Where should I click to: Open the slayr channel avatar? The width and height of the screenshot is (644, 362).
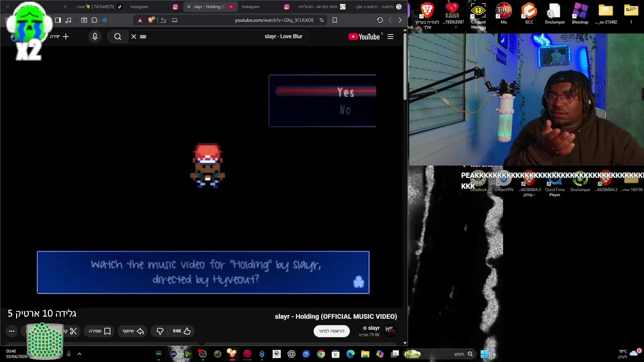390,330
